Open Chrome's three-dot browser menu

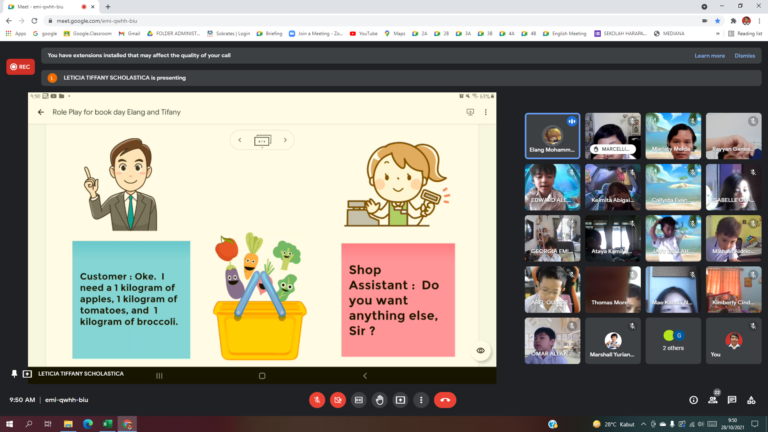759,20
